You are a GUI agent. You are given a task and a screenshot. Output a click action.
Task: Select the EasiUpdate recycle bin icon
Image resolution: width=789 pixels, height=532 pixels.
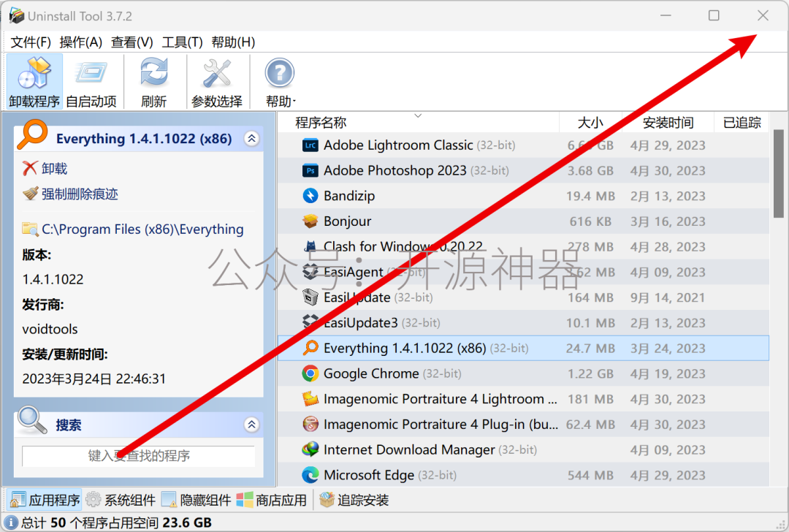310,297
